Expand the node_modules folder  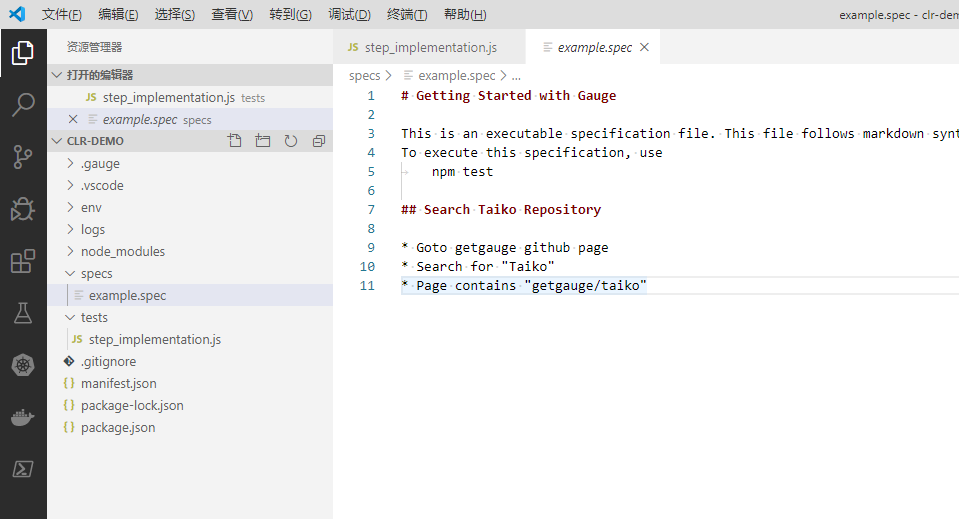pos(123,251)
